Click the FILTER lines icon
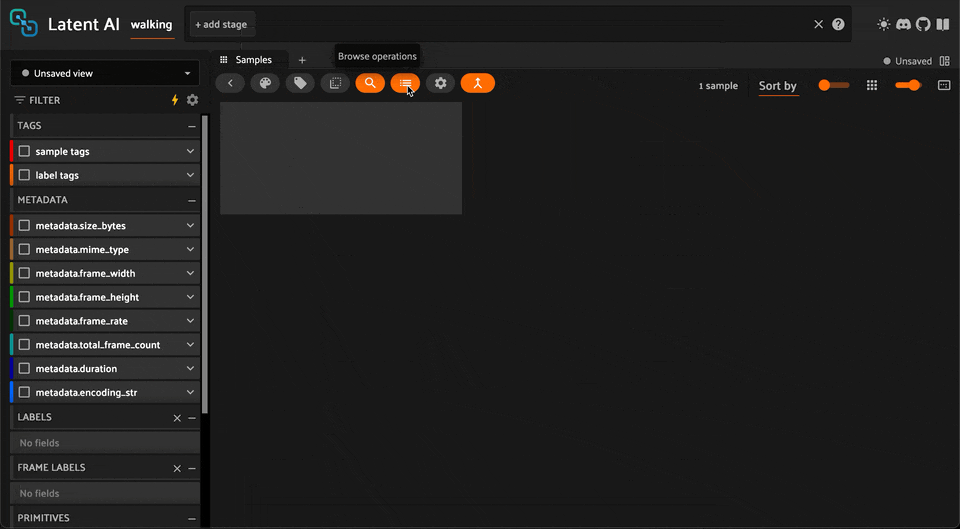Viewport: 960px width, 529px height. click(x=20, y=100)
